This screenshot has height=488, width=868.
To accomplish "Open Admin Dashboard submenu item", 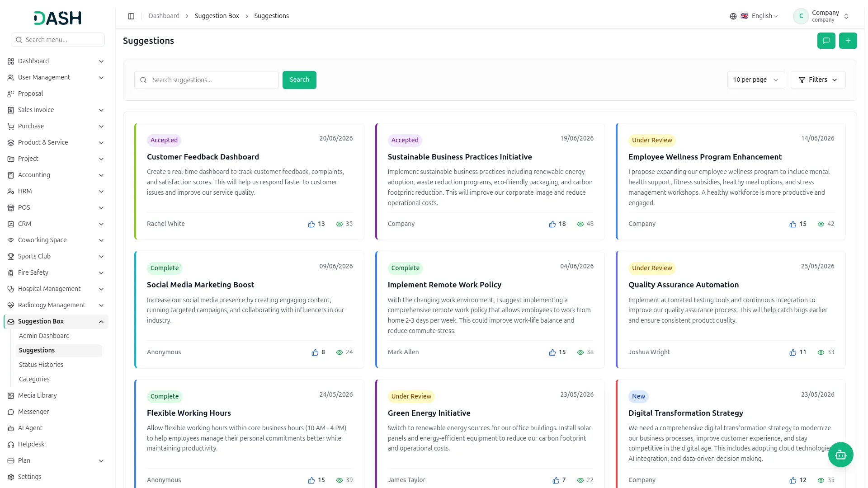I will (44, 336).
